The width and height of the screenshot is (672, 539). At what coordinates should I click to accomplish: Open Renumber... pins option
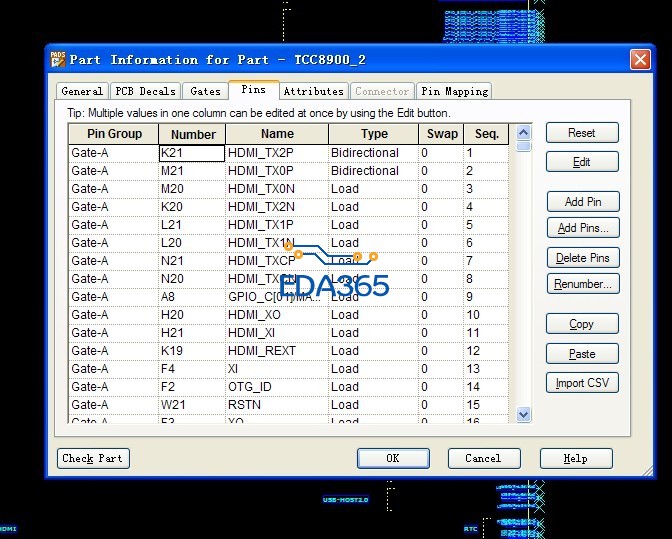(x=581, y=284)
